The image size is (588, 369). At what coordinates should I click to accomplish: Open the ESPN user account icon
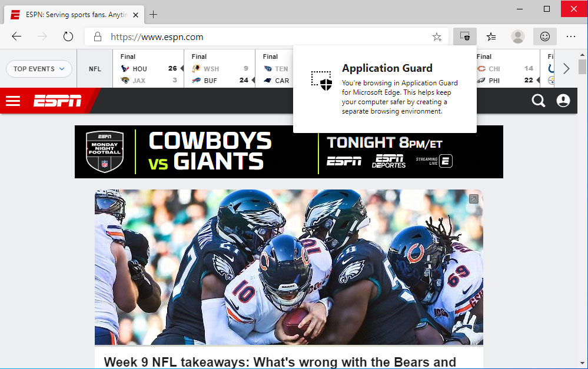563,101
